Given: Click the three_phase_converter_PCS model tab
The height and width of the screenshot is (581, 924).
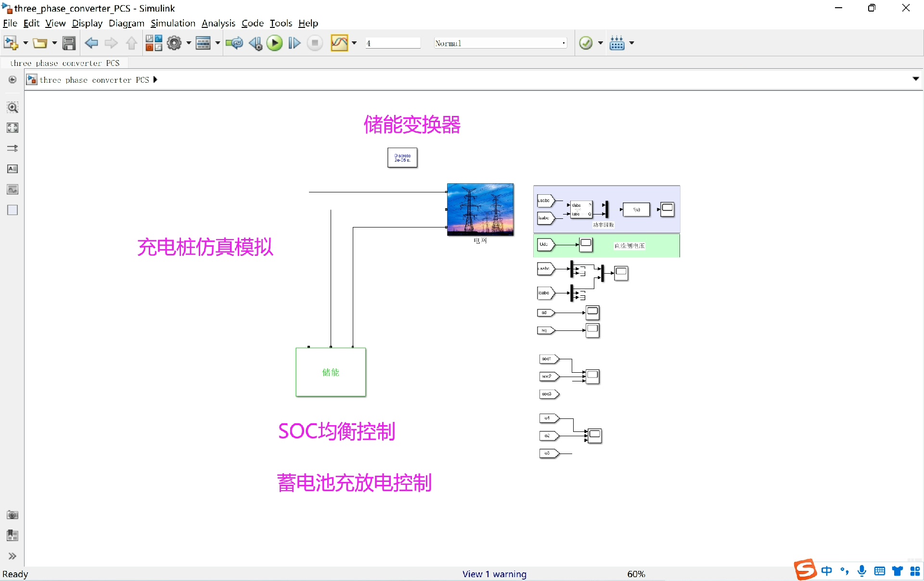Looking at the screenshot, I should 65,63.
